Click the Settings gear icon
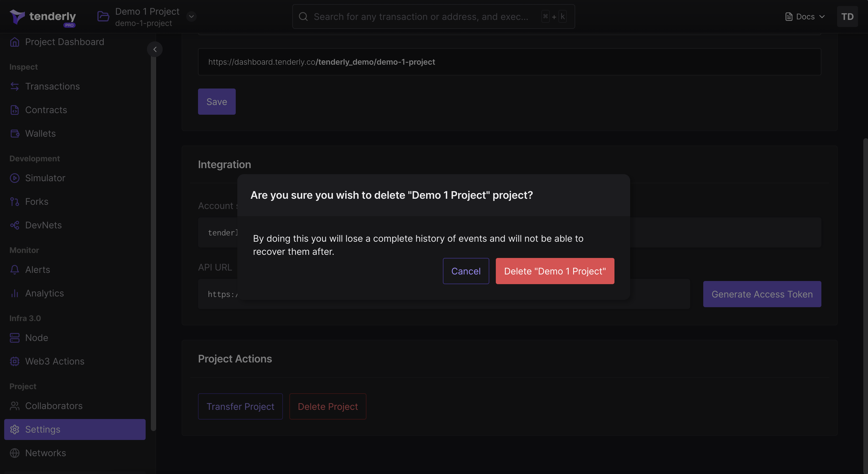 pos(14,429)
